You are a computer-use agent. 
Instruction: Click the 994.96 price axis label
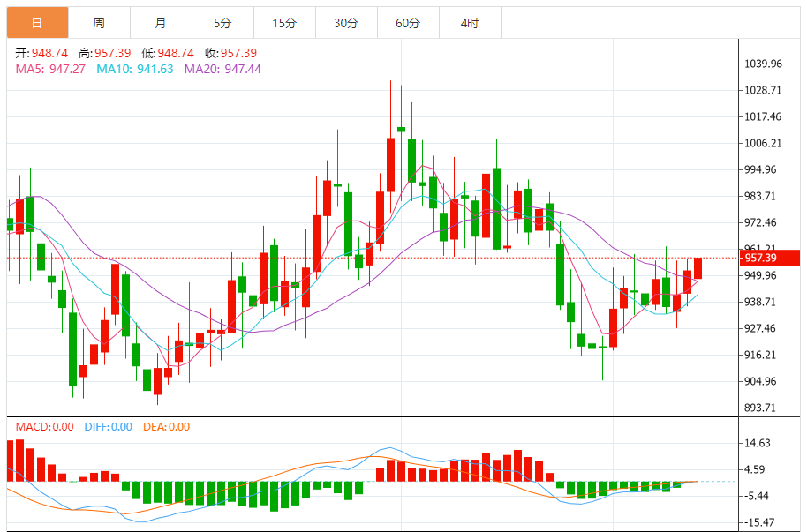click(760, 169)
